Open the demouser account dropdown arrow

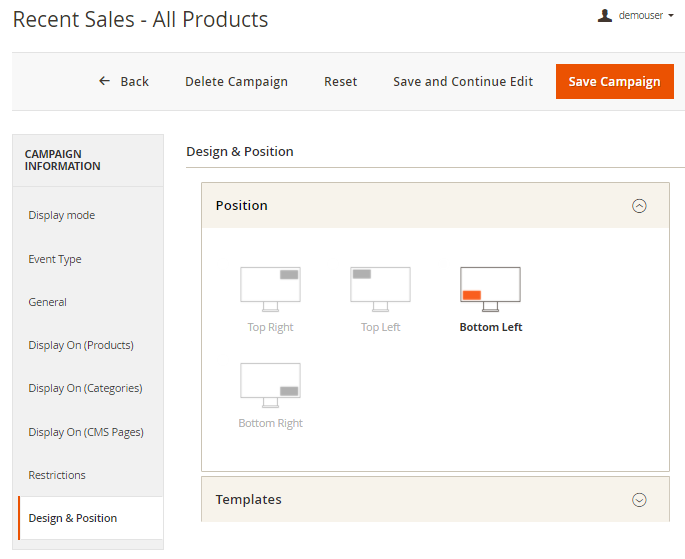672,16
